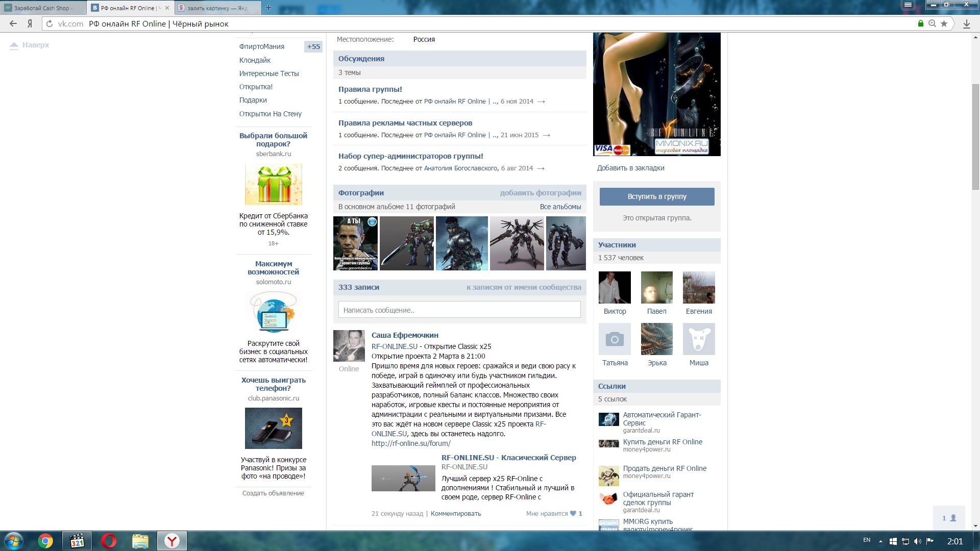Open the file explorer folder in taskbar
Screen dimensions: 980x551
pyautogui.click(x=140, y=541)
